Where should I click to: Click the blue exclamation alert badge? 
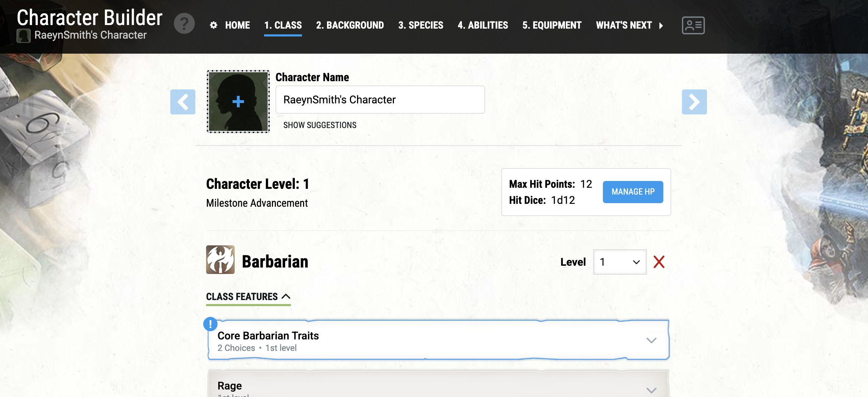point(210,324)
